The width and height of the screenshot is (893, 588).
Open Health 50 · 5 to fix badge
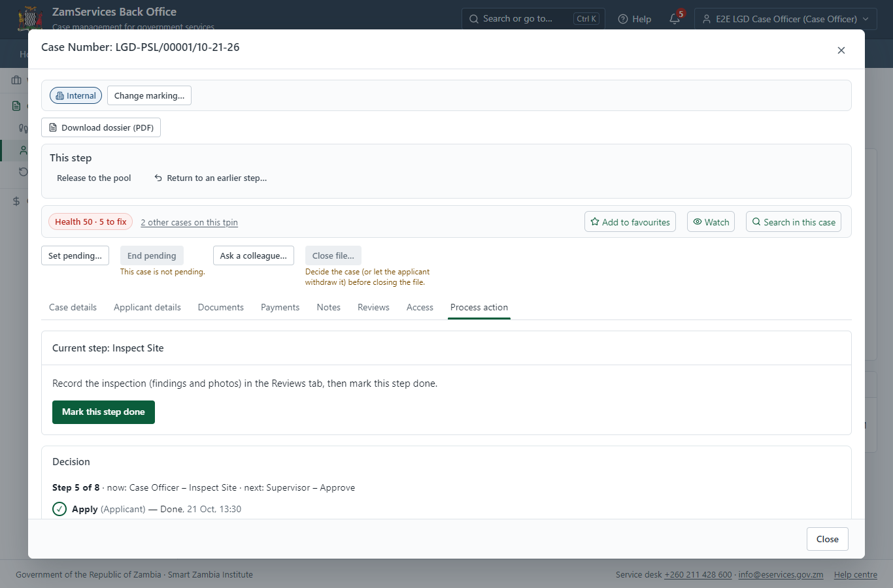pyautogui.click(x=90, y=221)
